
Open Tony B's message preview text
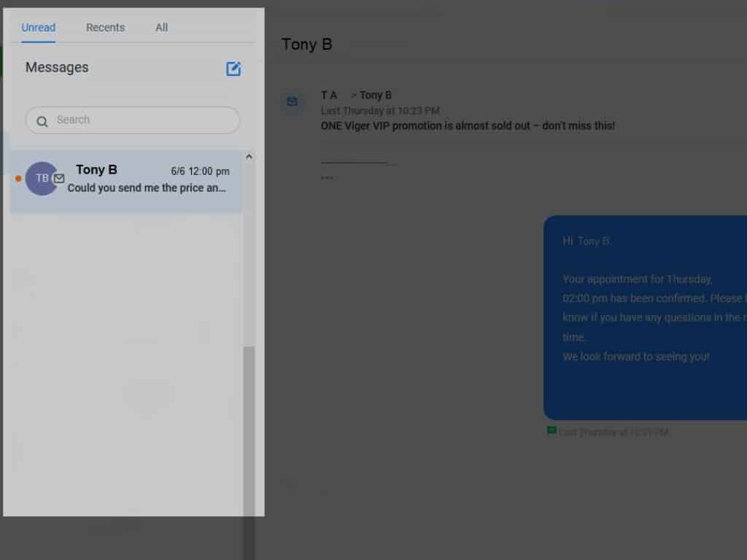click(x=147, y=188)
